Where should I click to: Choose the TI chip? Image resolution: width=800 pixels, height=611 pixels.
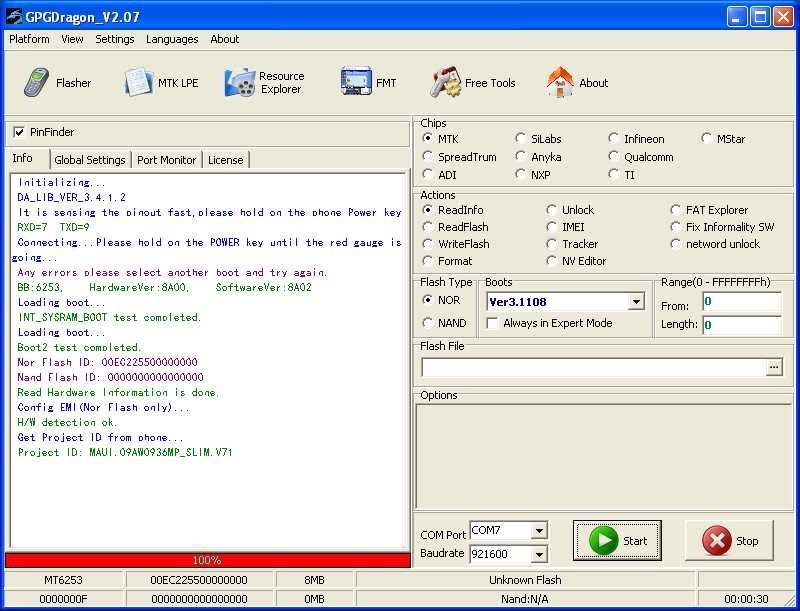click(x=613, y=174)
